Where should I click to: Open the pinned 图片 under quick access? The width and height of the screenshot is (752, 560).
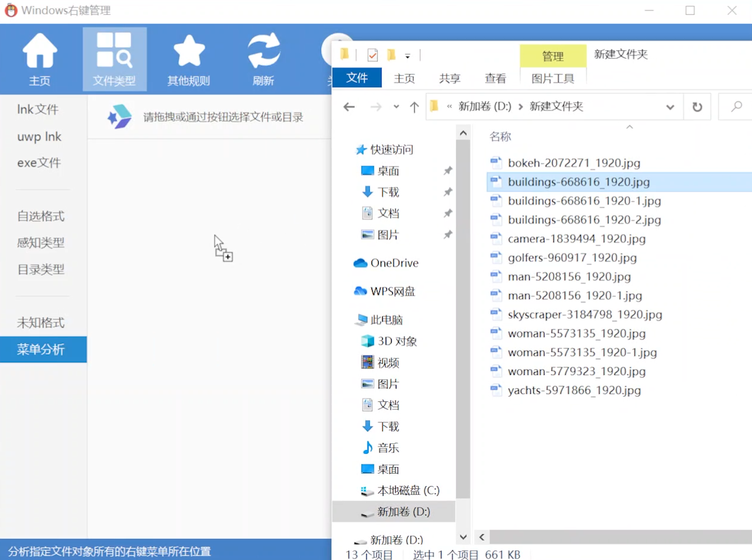pos(380,234)
